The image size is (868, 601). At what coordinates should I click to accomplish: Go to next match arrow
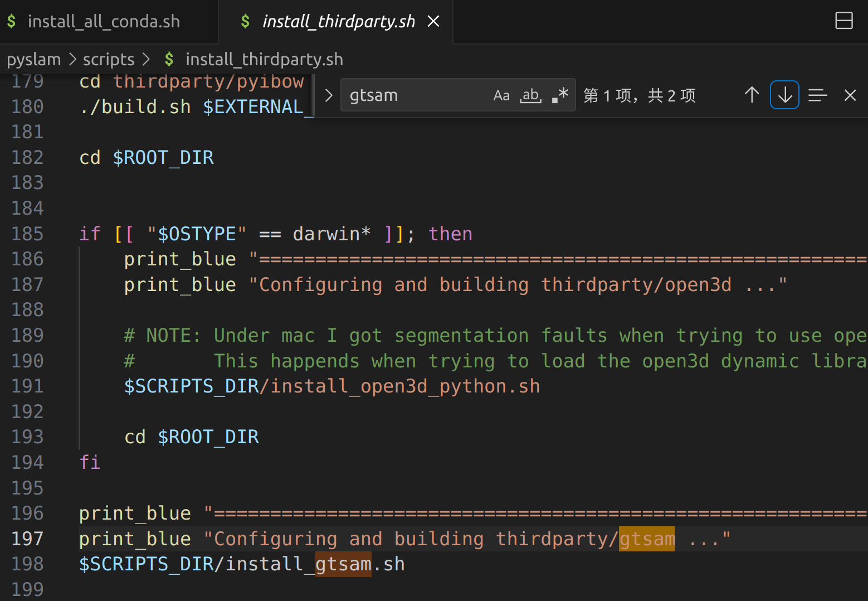(x=784, y=95)
